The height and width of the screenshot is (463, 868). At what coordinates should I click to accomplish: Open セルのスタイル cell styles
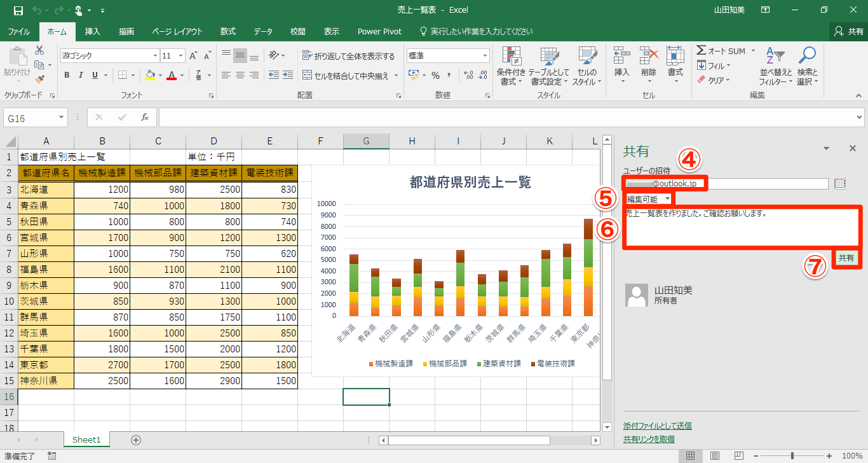[587, 66]
